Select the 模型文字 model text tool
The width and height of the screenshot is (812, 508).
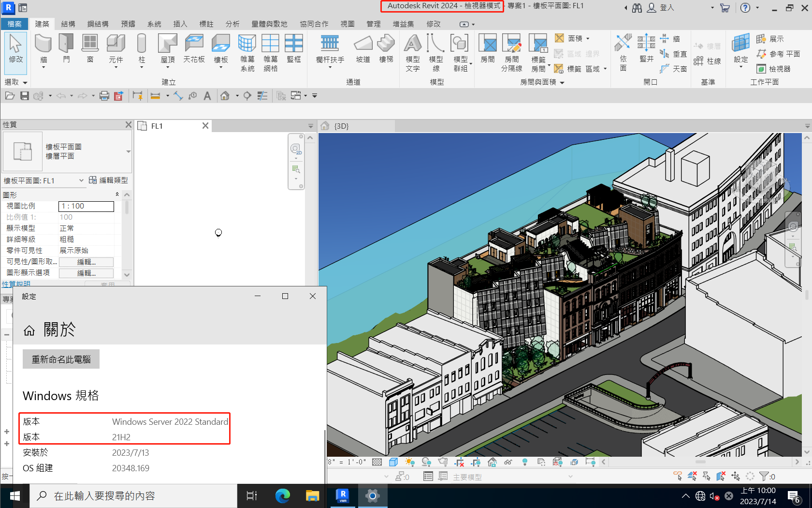413,53
